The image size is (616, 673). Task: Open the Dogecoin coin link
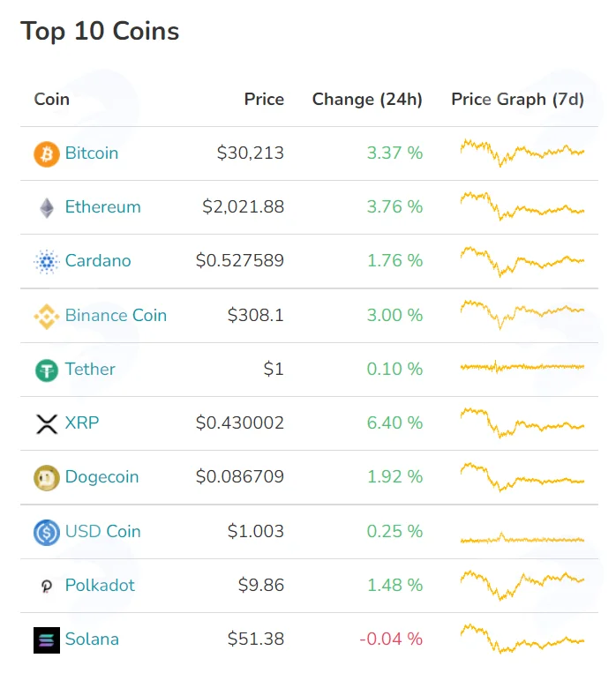pyautogui.click(x=101, y=477)
